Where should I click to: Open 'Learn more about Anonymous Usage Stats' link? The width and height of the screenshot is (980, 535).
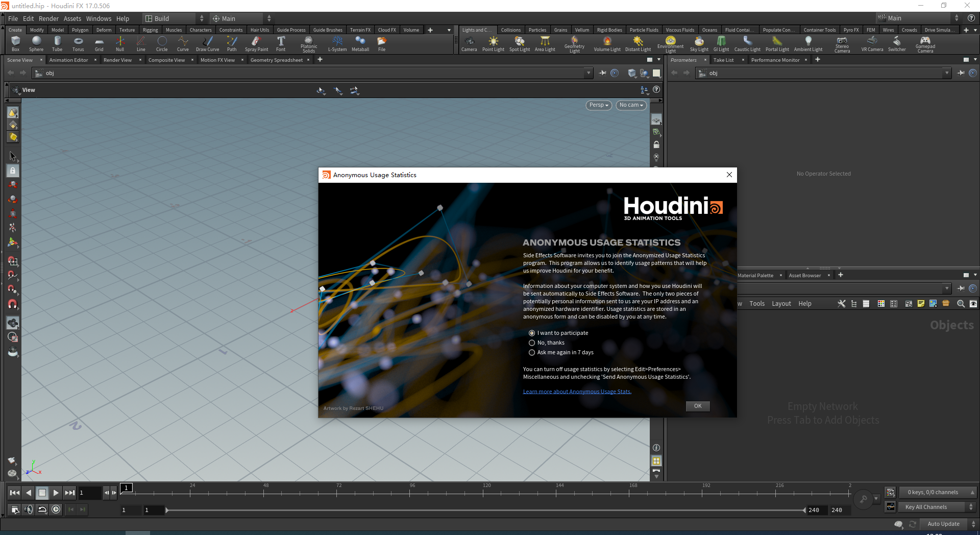pos(577,392)
